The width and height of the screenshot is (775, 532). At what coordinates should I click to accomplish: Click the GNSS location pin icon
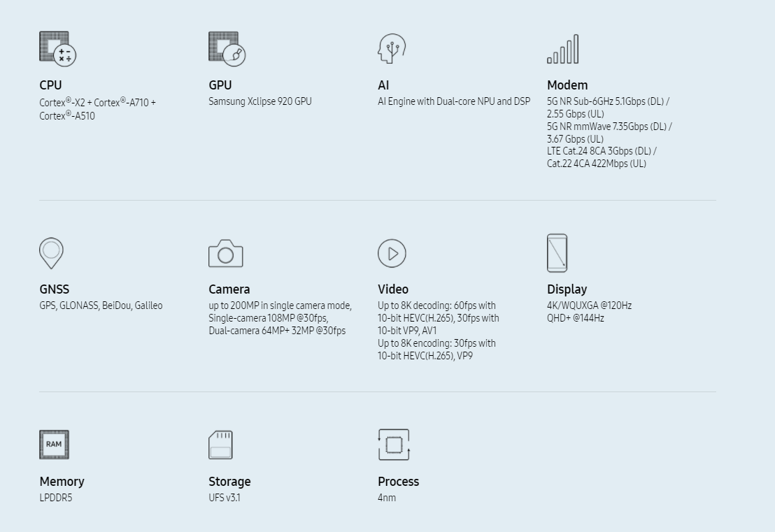click(51, 253)
